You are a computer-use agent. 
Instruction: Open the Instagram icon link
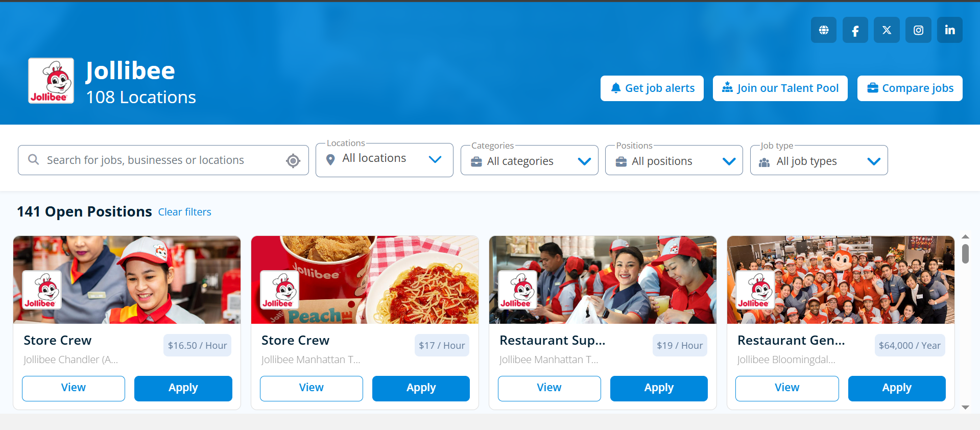pyautogui.click(x=918, y=30)
